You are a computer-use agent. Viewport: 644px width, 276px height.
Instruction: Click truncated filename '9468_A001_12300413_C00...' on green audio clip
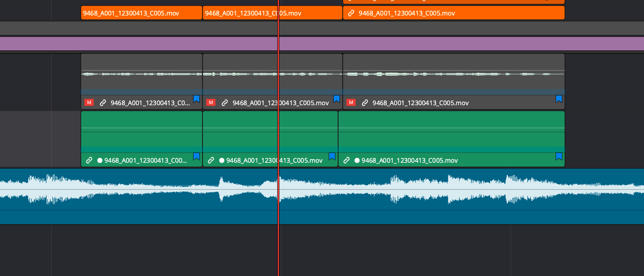[x=146, y=160]
